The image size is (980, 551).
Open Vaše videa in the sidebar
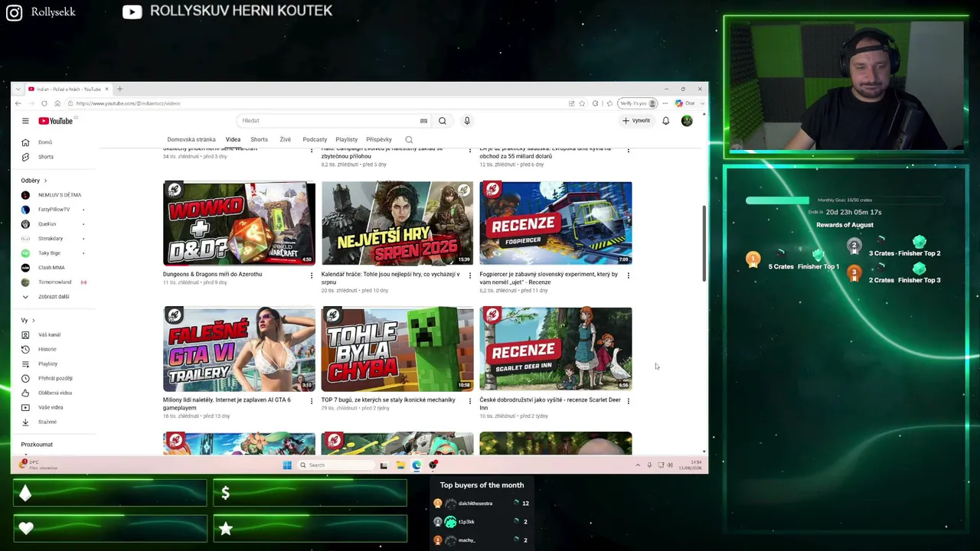point(51,407)
